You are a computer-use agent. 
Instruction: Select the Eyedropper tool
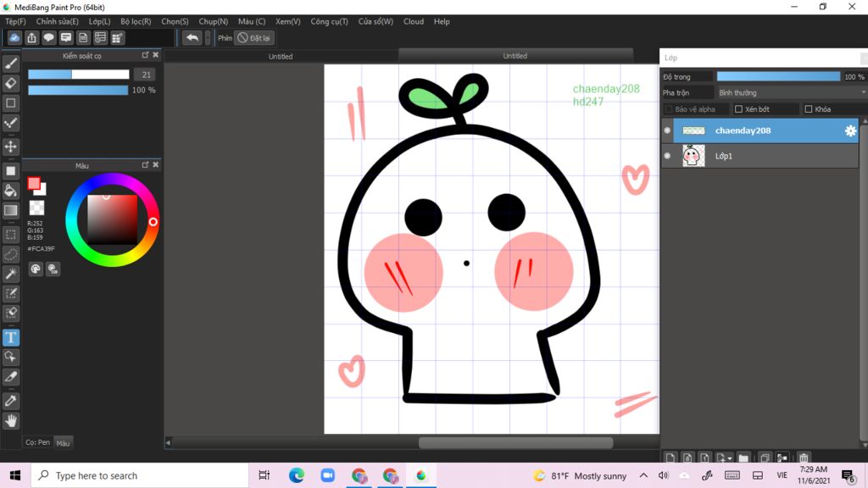pos(10,401)
